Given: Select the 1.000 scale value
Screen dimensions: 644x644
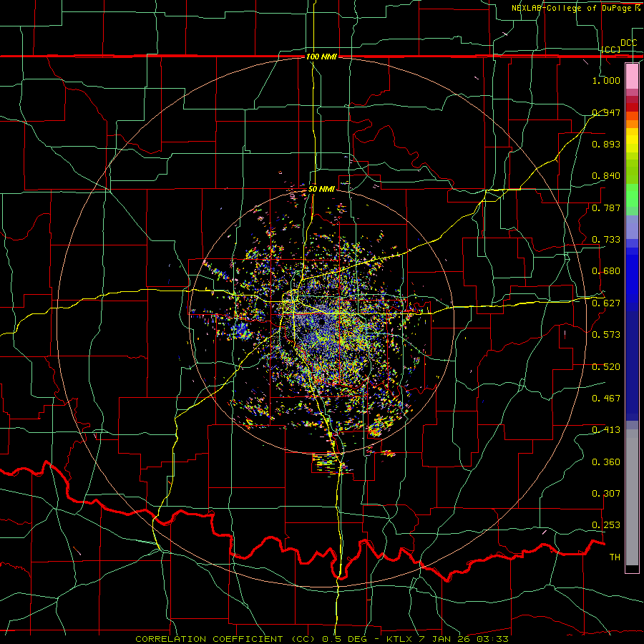Looking at the screenshot, I should pos(606,80).
